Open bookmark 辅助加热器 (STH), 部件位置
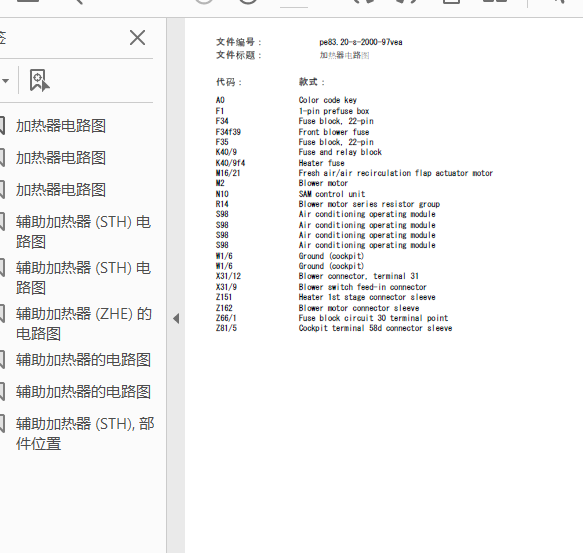The width and height of the screenshot is (583, 553). click(85, 433)
